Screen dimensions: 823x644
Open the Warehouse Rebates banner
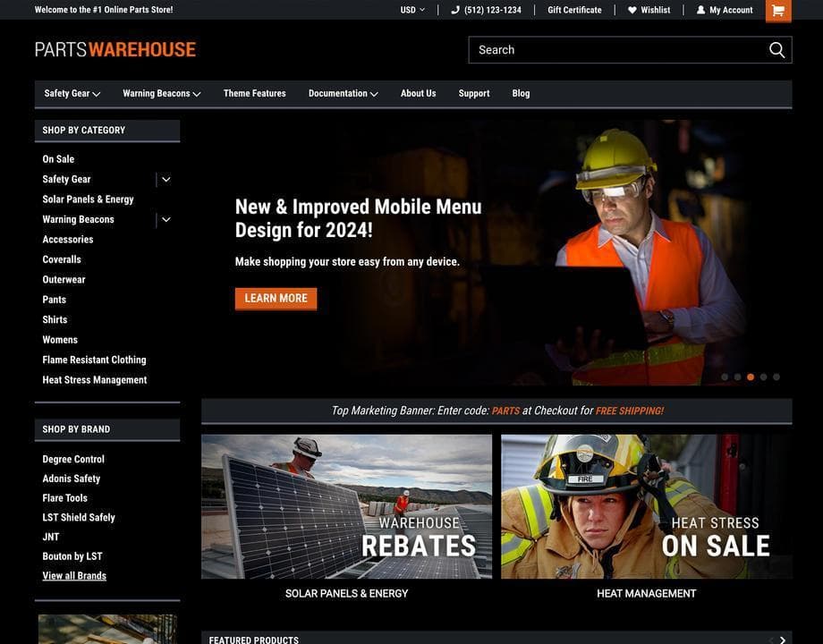[x=346, y=505]
